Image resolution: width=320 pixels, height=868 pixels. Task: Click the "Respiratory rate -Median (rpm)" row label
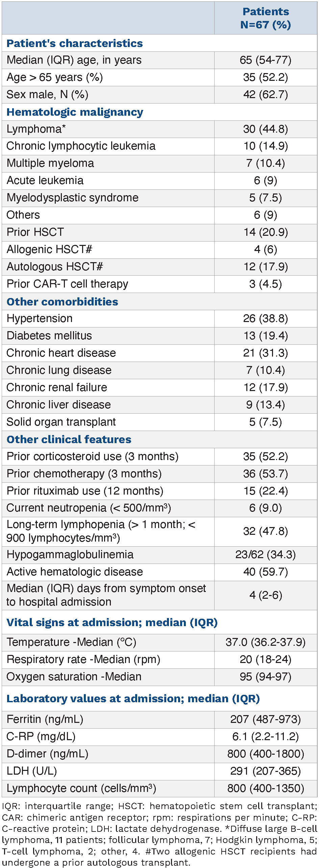(83, 659)
